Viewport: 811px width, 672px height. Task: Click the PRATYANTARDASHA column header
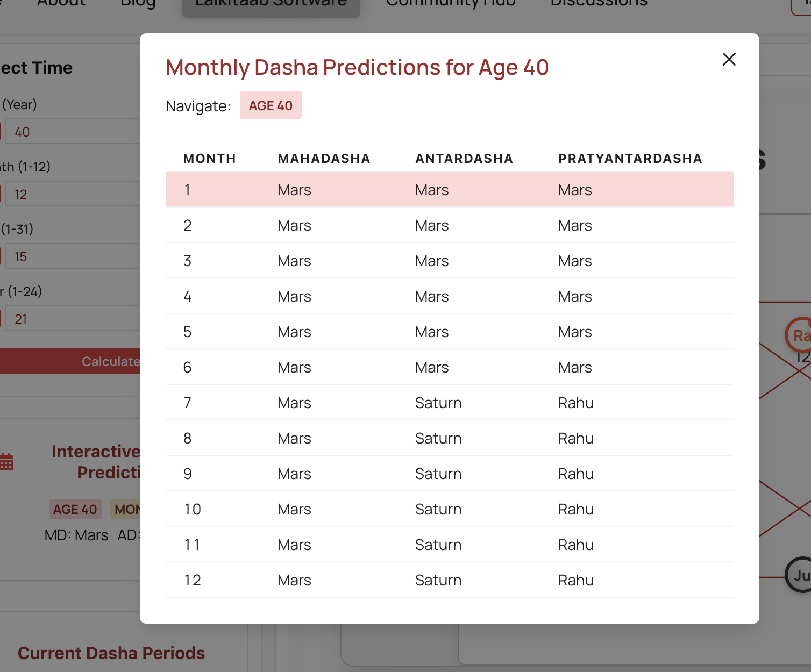[x=630, y=159]
